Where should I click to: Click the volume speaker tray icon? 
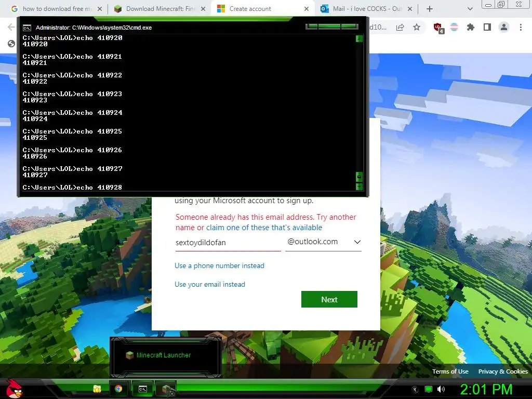click(x=441, y=390)
